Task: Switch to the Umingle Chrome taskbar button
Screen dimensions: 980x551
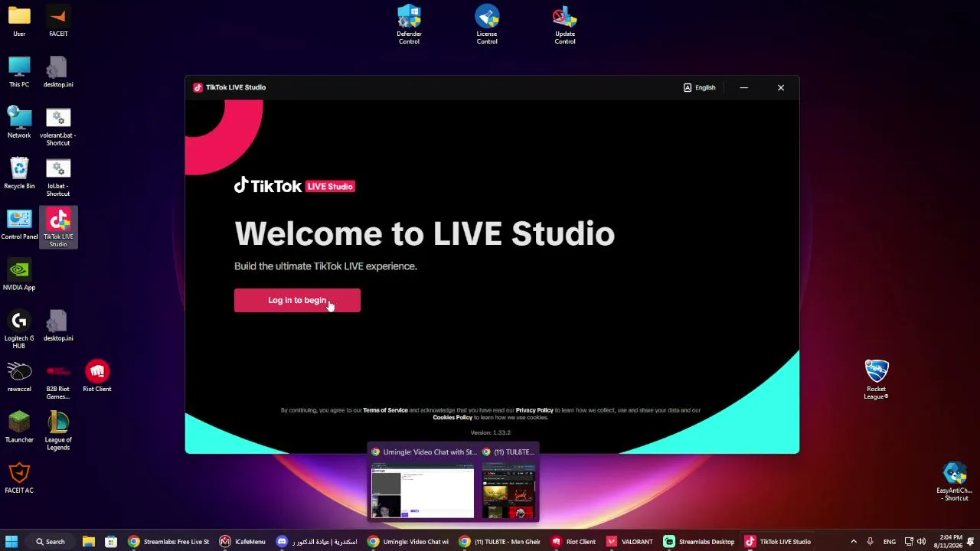Action: pos(408,542)
